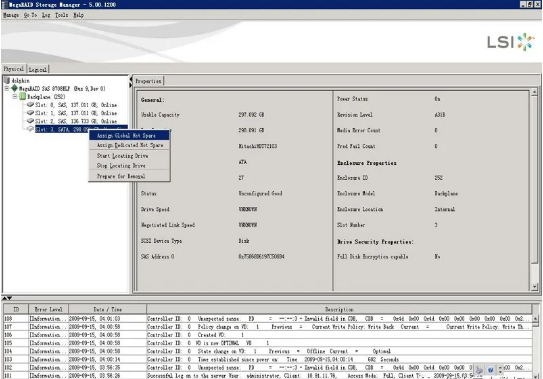This screenshot has height=379, width=543.
Task: Choose Assign Global Hot Spare from context menu
Action: (129, 135)
